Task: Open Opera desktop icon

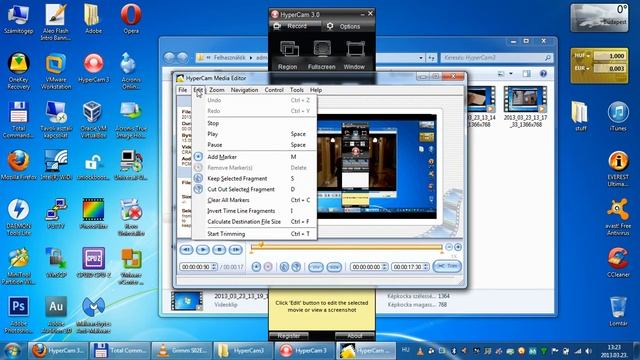Action: [x=131, y=19]
